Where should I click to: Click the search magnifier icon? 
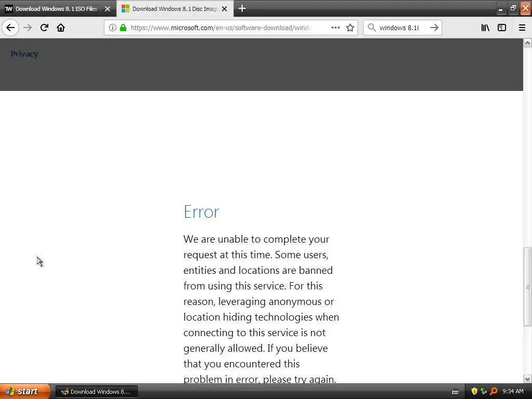[372, 28]
